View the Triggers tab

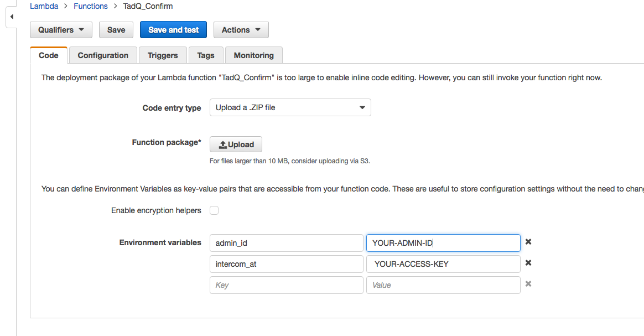[163, 55]
